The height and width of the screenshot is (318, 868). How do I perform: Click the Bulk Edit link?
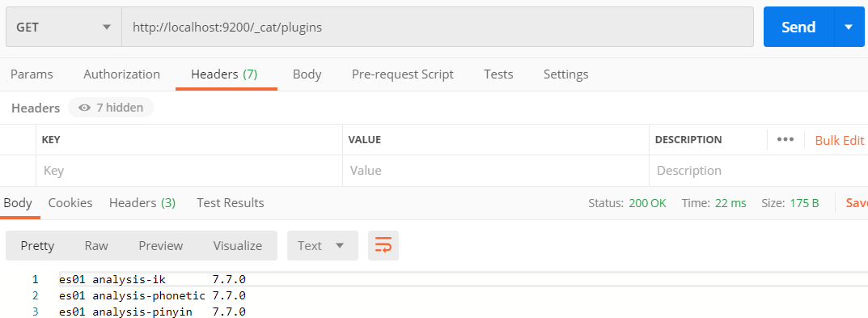(x=839, y=140)
